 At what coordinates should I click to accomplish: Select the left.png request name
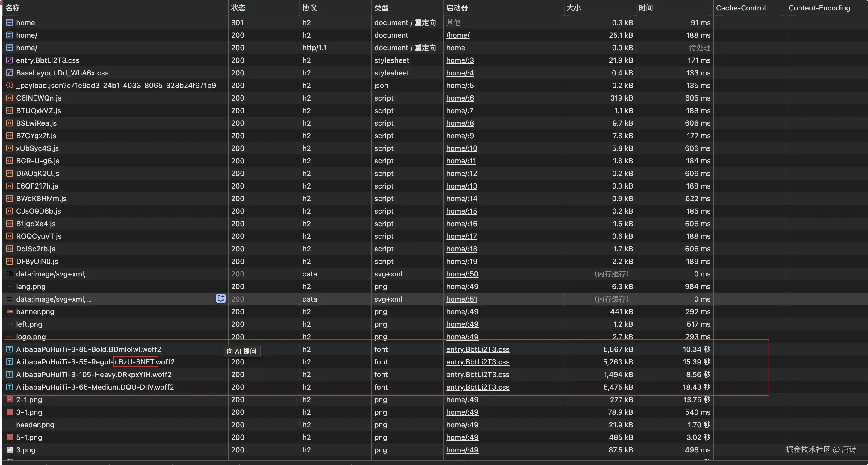coord(29,324)
